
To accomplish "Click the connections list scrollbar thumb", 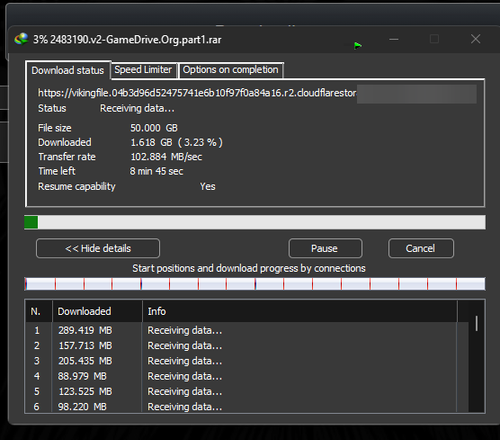I will tap(477, 323).
